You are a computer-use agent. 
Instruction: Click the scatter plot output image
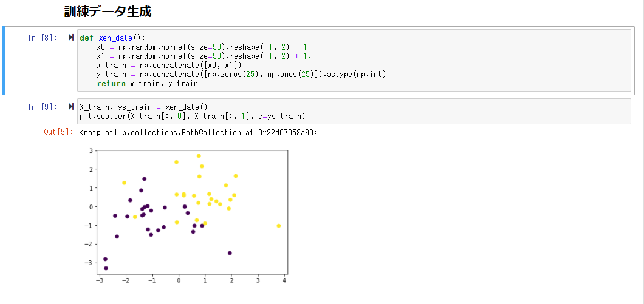pos(186,216)
